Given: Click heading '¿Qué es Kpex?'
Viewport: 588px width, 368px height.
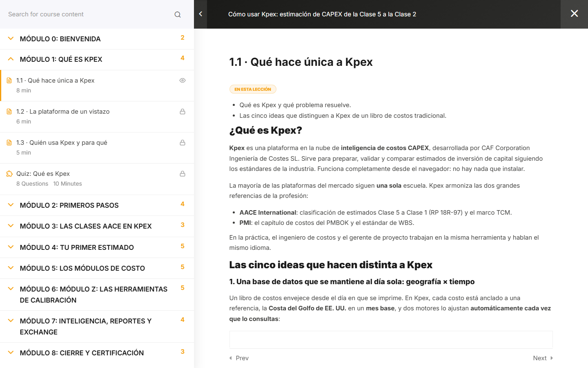Looking at the screenshot, I should [265, 130].
